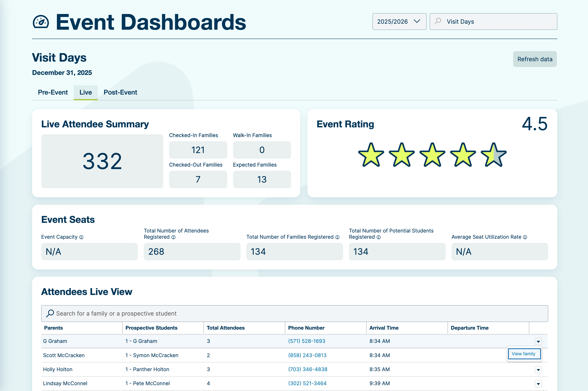Click magnifier icon in Visit Days search
Image resolution: width=588 pixels, height=391 pixels.
(438, 21)
